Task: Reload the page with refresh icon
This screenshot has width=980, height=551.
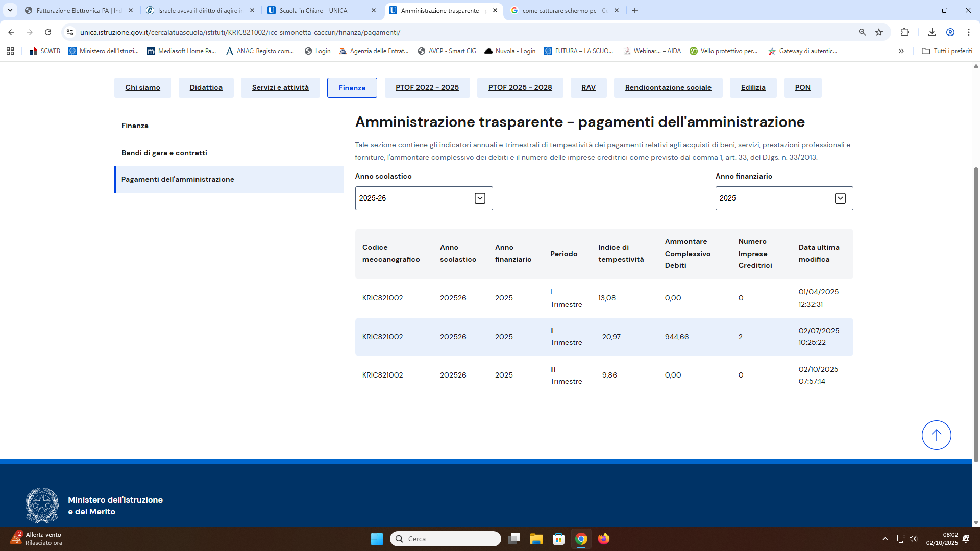Action: 48,32
